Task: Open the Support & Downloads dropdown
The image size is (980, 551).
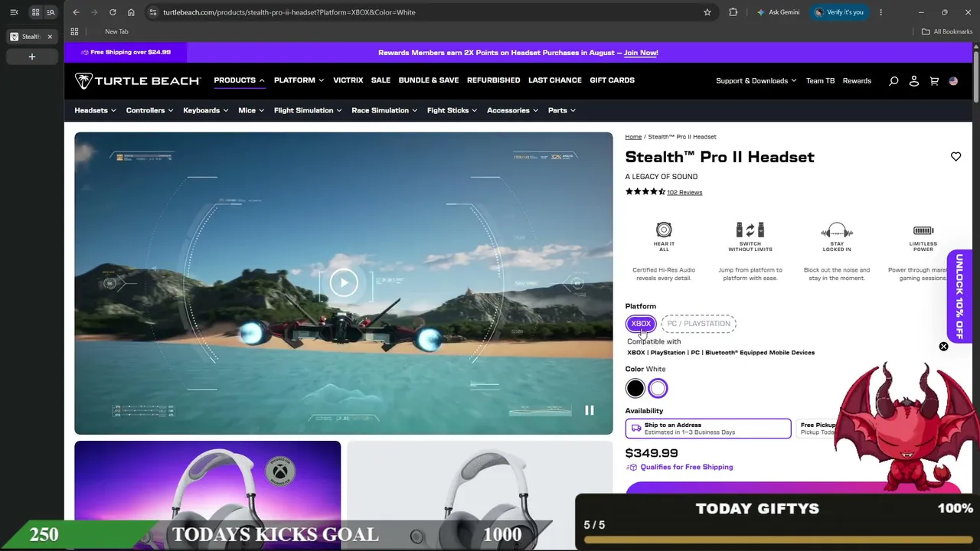Action: click(756, 81)
